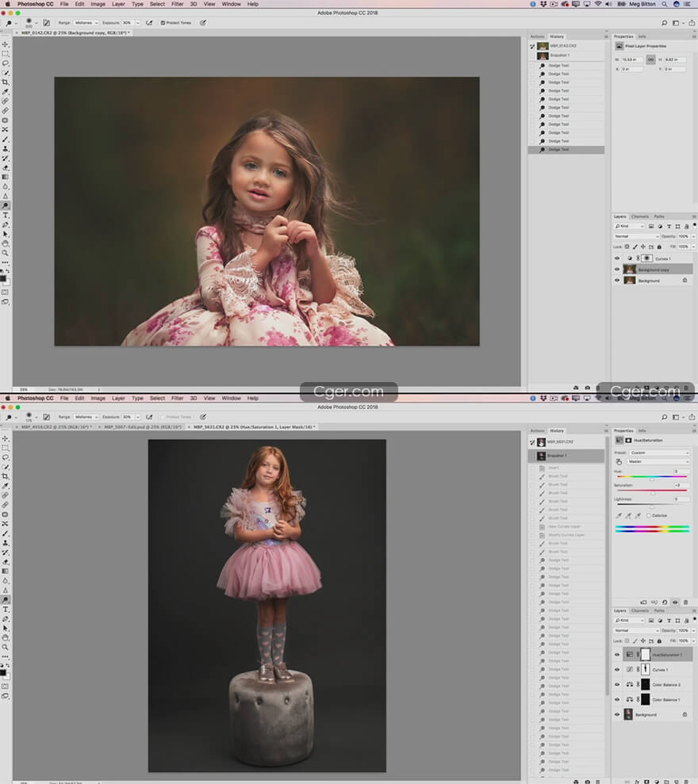This screenshot has height=784, width=698.
Task: Click the link width and height icon in Pixel Layer Properties
Action: [650, 59]
